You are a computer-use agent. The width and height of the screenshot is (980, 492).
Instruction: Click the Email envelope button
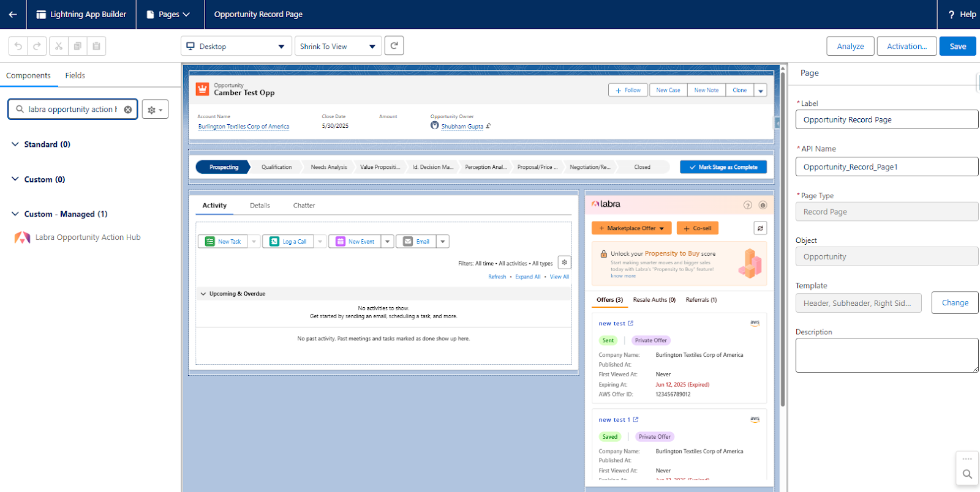pos(416,242)
